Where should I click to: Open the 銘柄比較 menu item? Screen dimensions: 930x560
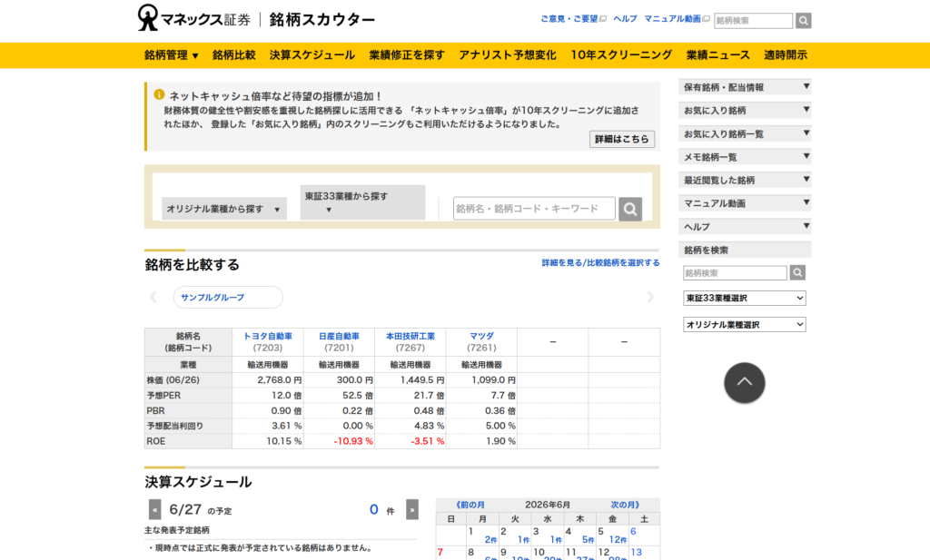coord(233,55)
